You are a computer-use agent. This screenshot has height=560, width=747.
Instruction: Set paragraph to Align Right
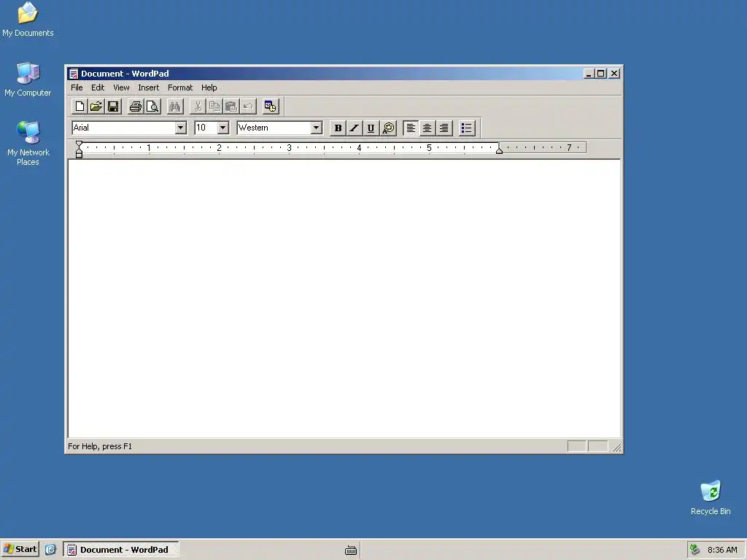pyautogui.click(x=444, y=128)
